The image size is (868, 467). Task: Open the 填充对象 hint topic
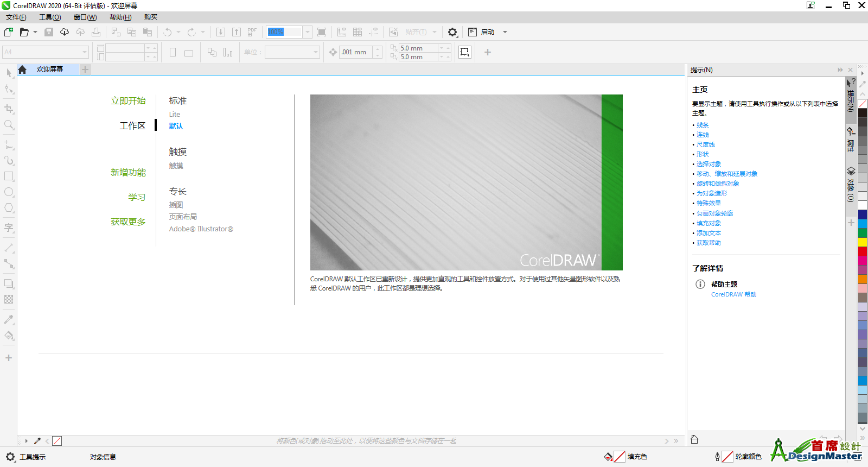(709, 223)
